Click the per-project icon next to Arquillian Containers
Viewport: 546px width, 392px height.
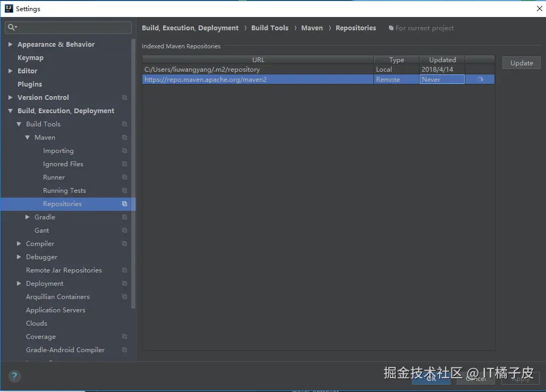tap(125, 296)
